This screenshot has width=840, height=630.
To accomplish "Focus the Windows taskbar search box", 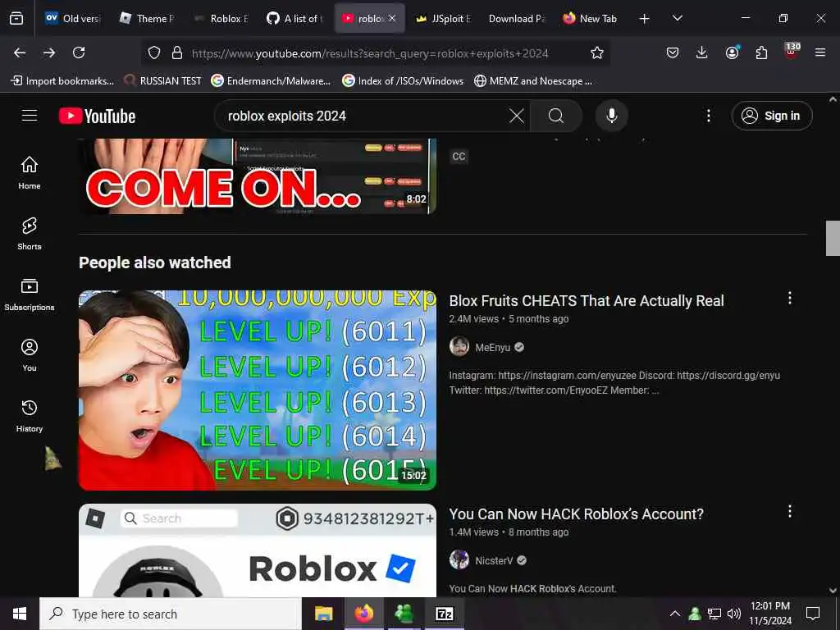I will pos(171,614).
